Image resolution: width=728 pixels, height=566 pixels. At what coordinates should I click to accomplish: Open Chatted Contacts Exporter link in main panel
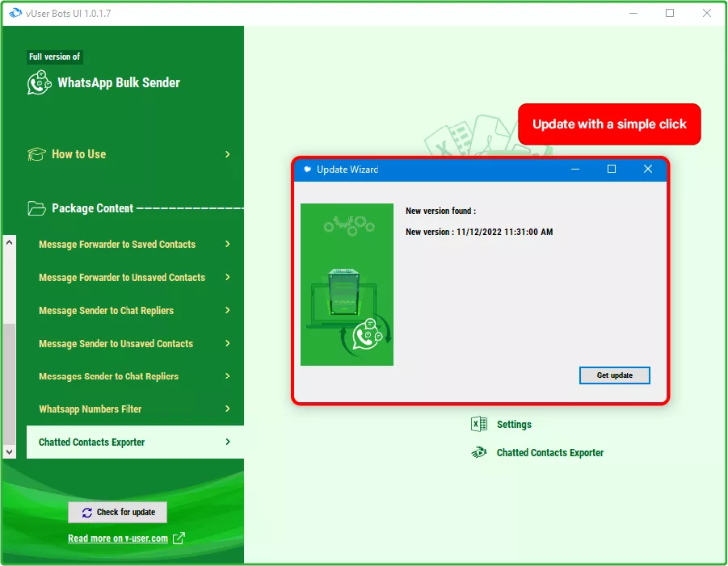tap(549, 453)
